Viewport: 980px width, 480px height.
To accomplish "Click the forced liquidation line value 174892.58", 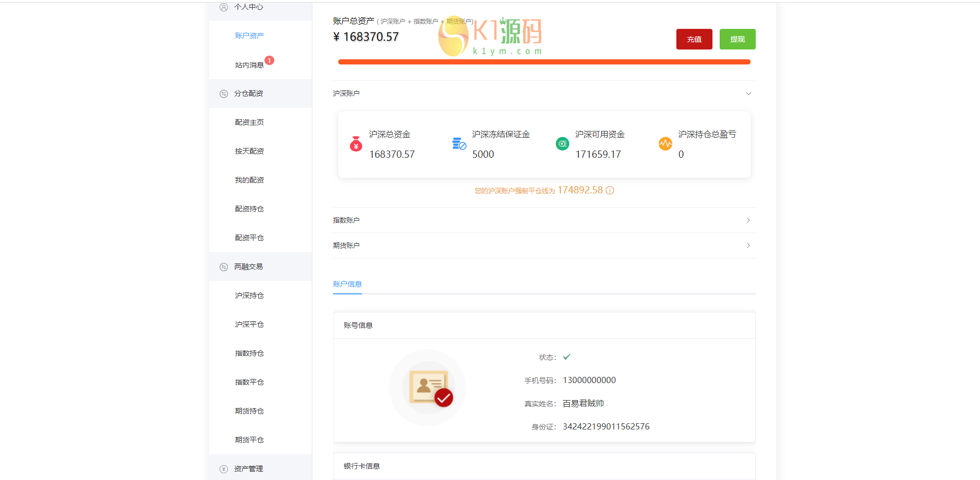I will point(580,190).
